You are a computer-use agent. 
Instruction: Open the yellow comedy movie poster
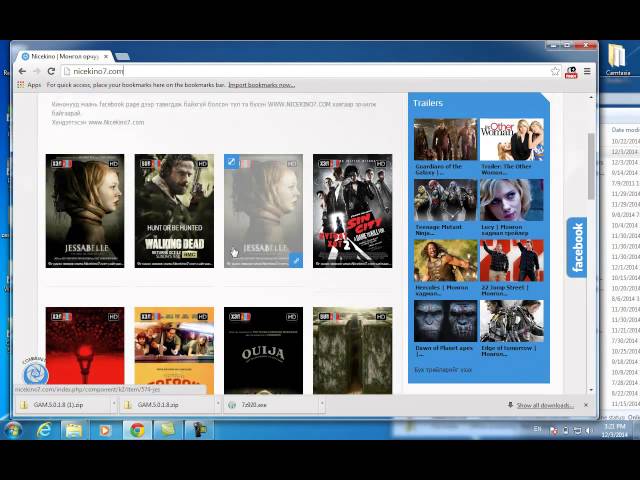tap(174, 350)
